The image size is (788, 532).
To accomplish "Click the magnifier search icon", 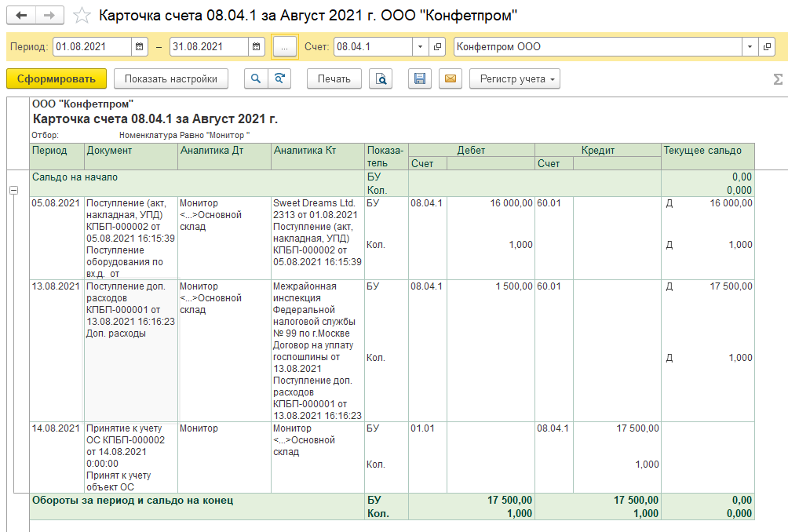I will click(x=255, y=78).
